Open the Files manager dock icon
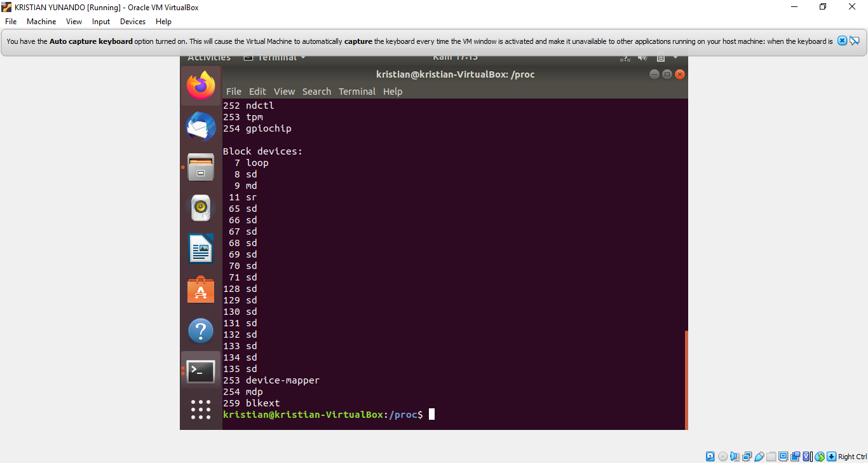Screen dimensions: 868x463 [201, 167]
